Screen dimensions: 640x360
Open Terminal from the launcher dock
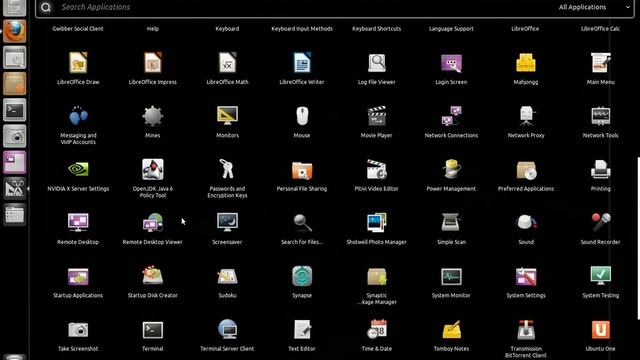click(15, 110)
